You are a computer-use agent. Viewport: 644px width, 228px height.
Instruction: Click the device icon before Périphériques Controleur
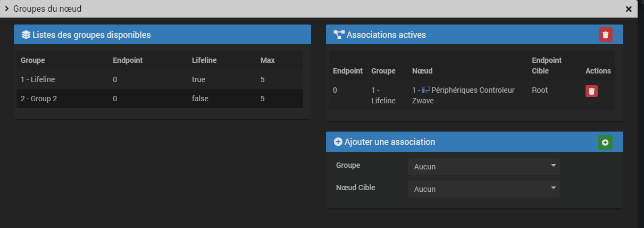(x=426, y=90)
